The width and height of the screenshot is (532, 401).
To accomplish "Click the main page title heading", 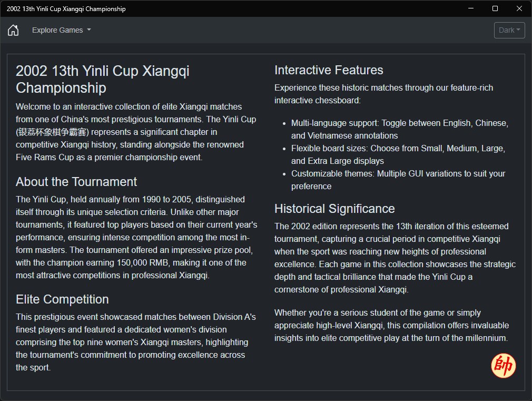I will 103,79.
